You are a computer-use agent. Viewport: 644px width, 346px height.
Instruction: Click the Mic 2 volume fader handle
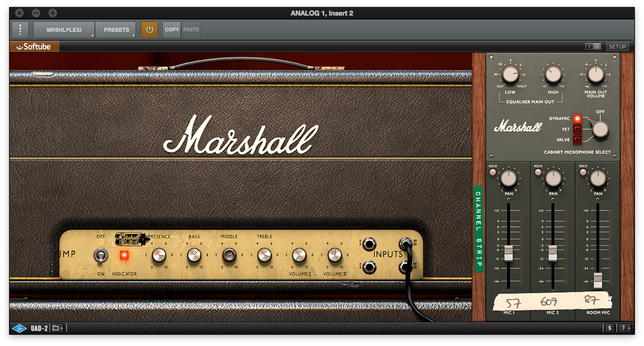pyautogui.click(x=552, y=252)
